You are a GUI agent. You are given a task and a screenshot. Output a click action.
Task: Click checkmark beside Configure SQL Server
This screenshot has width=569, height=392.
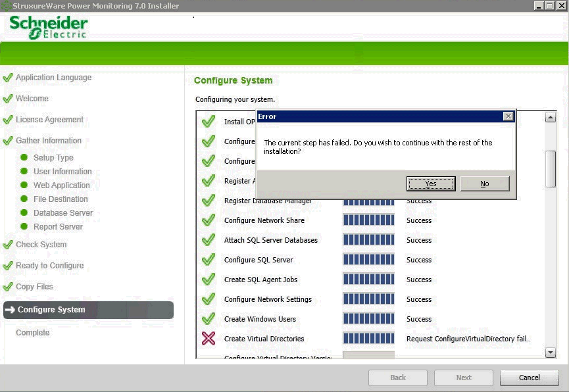[x=209, y=260]
